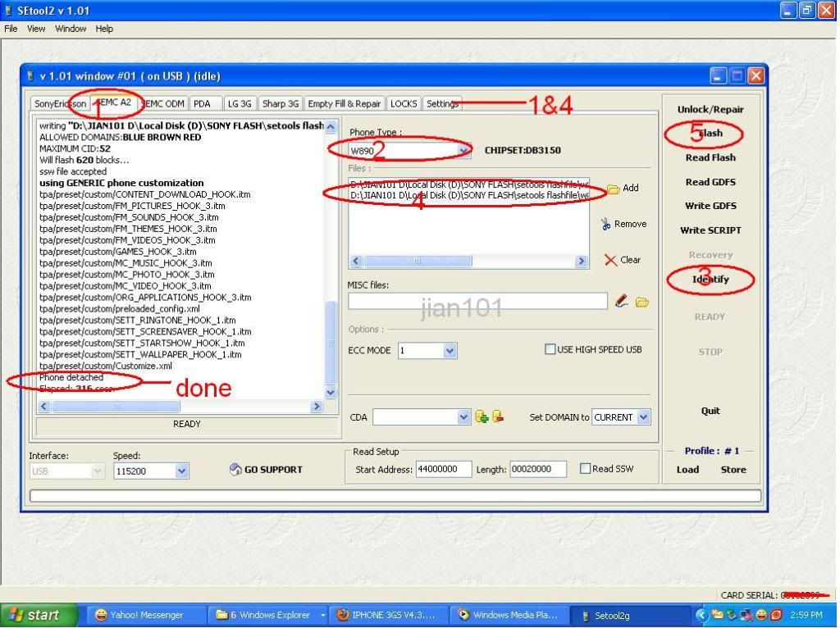Click log line "tpa/preset/custom/Customize.xml"
This screenshot has width=840, height=628.
point(106,366)
